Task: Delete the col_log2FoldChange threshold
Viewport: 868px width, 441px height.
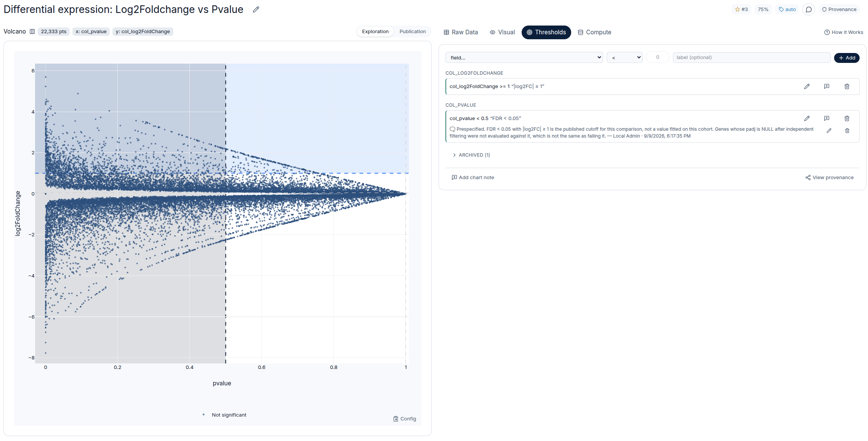Action: pyautogui.click(x=847, y=87)
